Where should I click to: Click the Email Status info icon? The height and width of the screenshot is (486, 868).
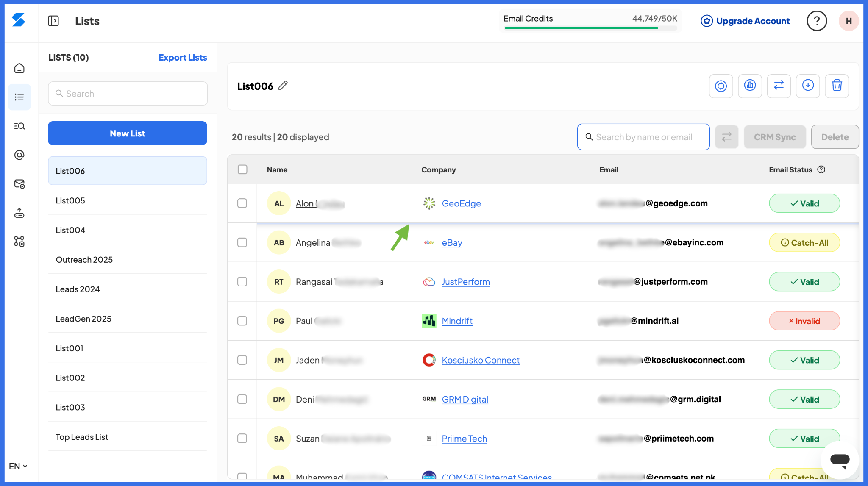coord(821,169)
